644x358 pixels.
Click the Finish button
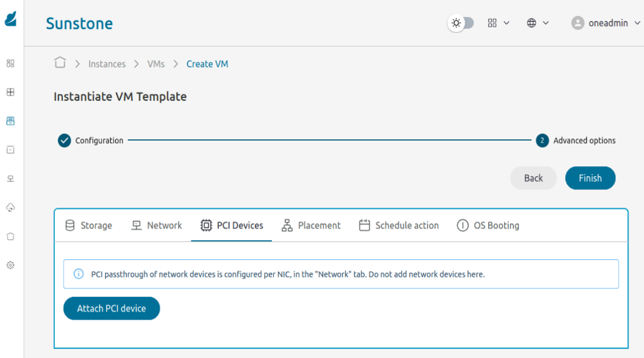point(590,178)
